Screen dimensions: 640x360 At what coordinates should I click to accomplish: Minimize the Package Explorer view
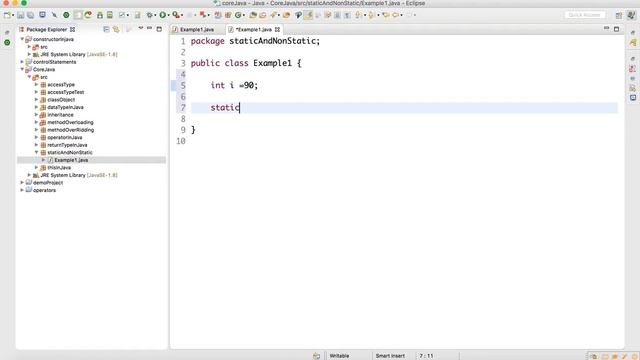[150, 29]
